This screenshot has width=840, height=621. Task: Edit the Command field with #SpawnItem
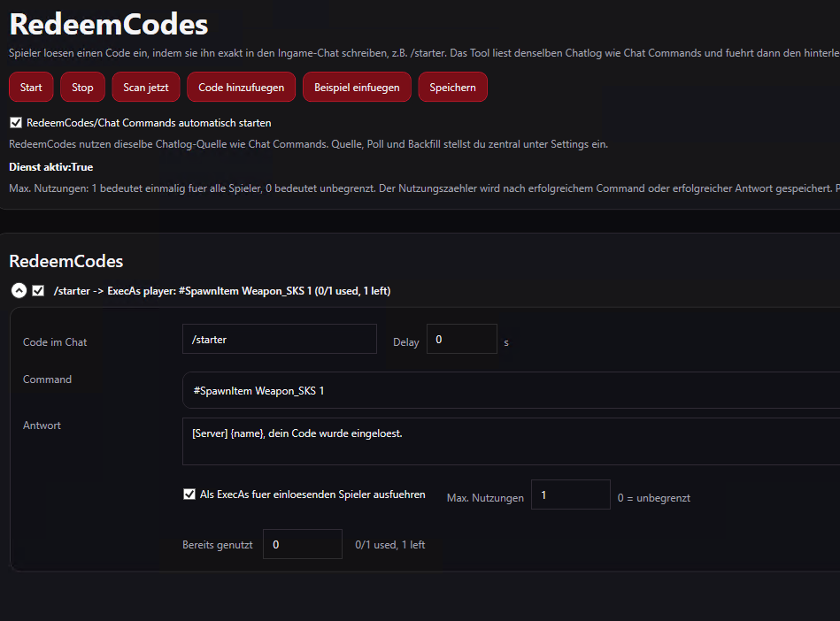511,390
